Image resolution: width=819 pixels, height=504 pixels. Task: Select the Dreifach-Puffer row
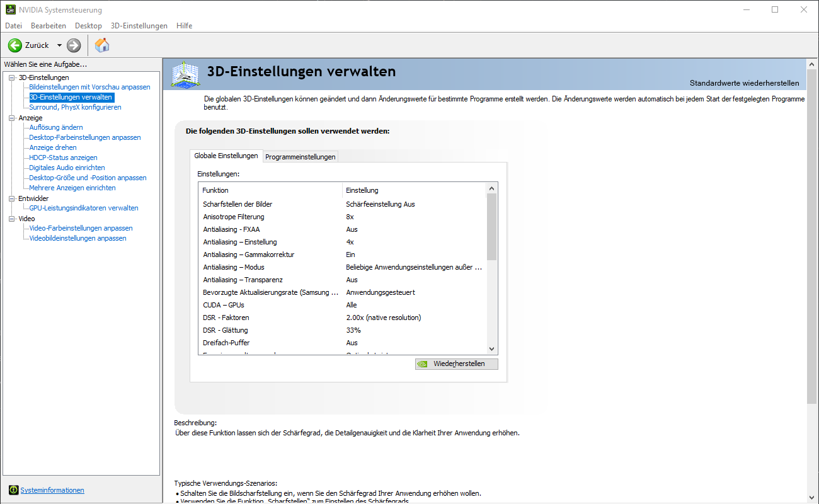pyautogui.click(x=343, y=343)
